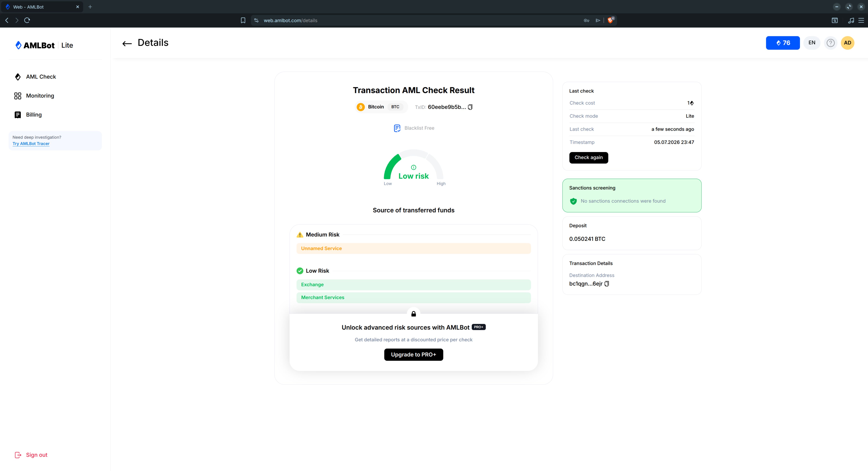Viewport: 868px width, 471px height.
Task: Click the Exchange low risk row
Action: (x=413, y=285)
